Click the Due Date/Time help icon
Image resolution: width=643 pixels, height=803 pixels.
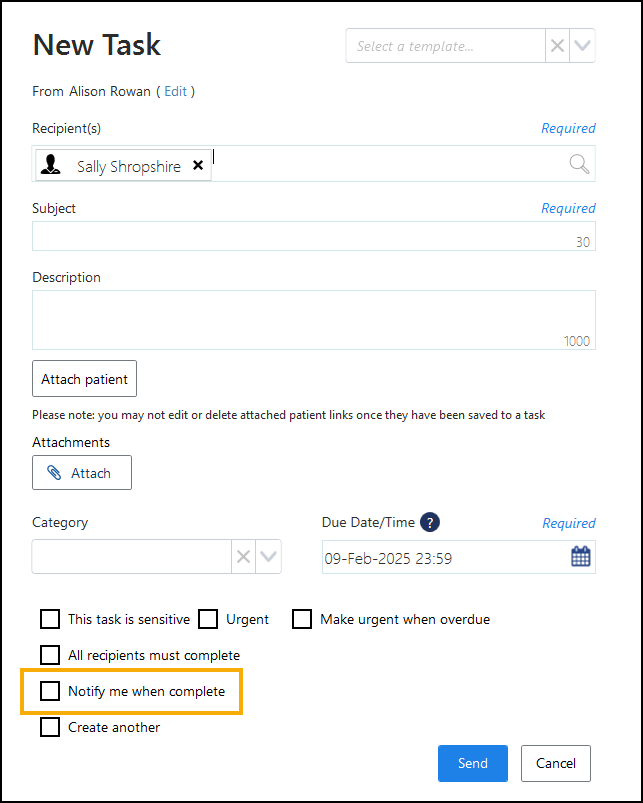(x=430, y=522)
